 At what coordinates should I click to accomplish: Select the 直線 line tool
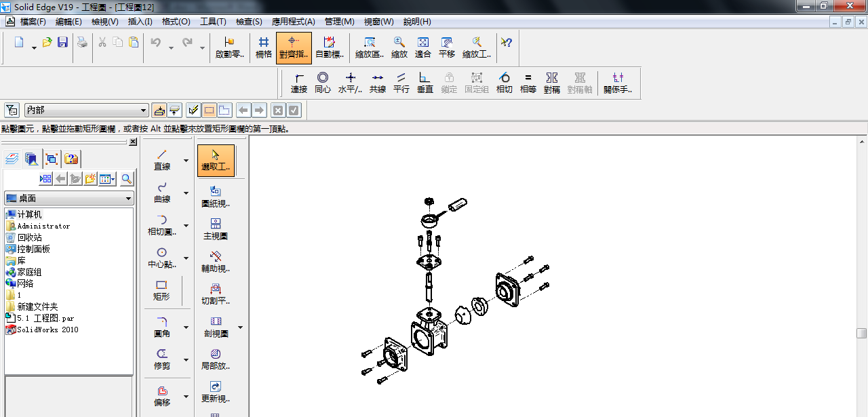click(162, 160)
